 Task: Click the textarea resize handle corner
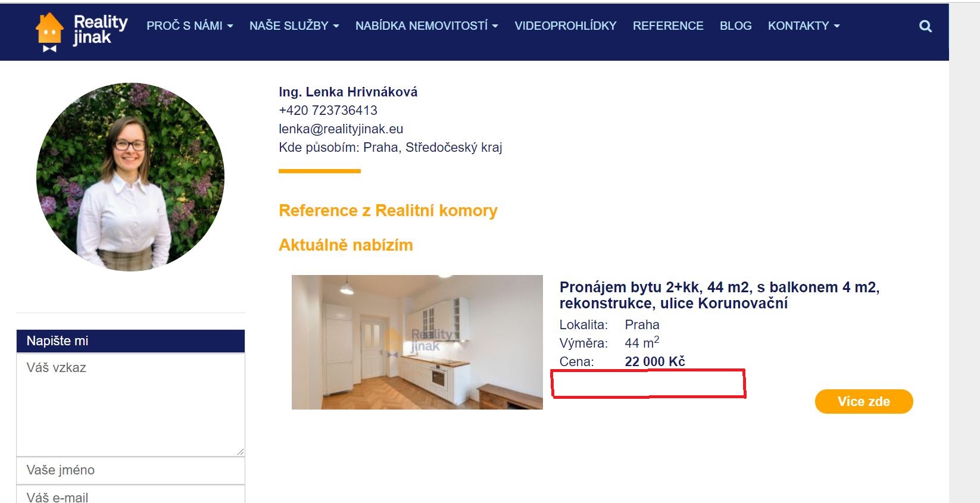click(240, 452)
